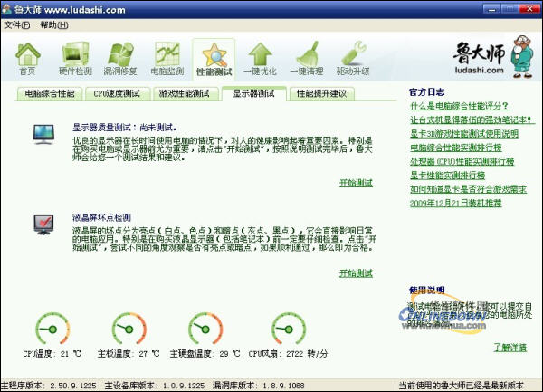
Task: Select the 游戏性能测试 tab
Action: pyautogui.click(x=184, y=93)
